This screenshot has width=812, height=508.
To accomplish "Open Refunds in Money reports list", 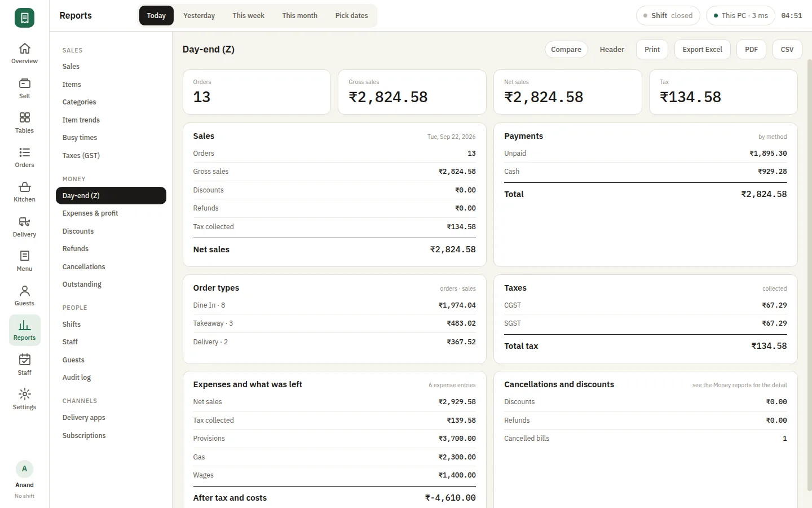I will (111, 249).
